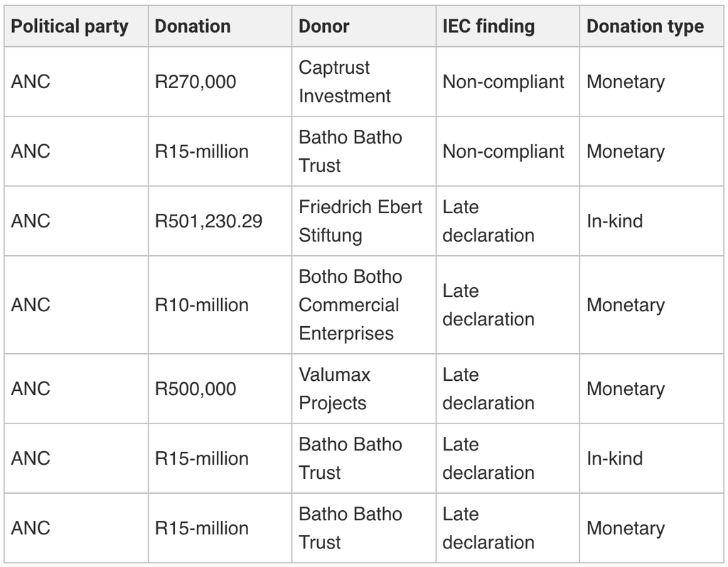Click Monetary cell in Captrust Investment row
Screen dimensions: 728x567
652,82
